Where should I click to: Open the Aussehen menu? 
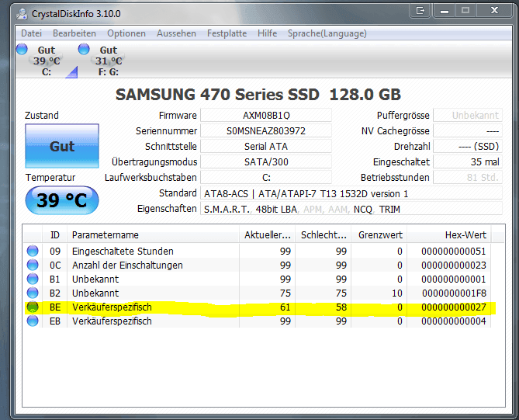pyautogui.click(x=176, y=33)
